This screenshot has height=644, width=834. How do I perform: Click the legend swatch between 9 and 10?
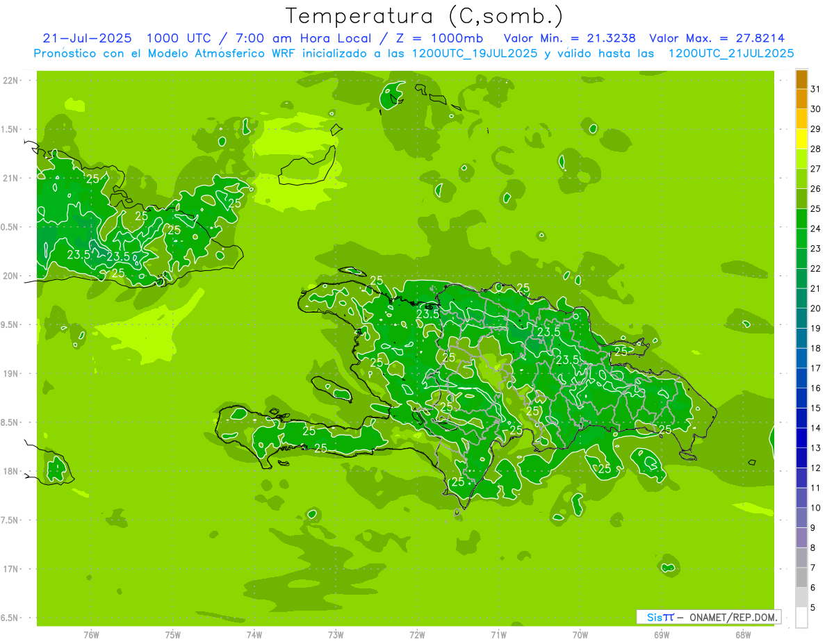(801, 518)
